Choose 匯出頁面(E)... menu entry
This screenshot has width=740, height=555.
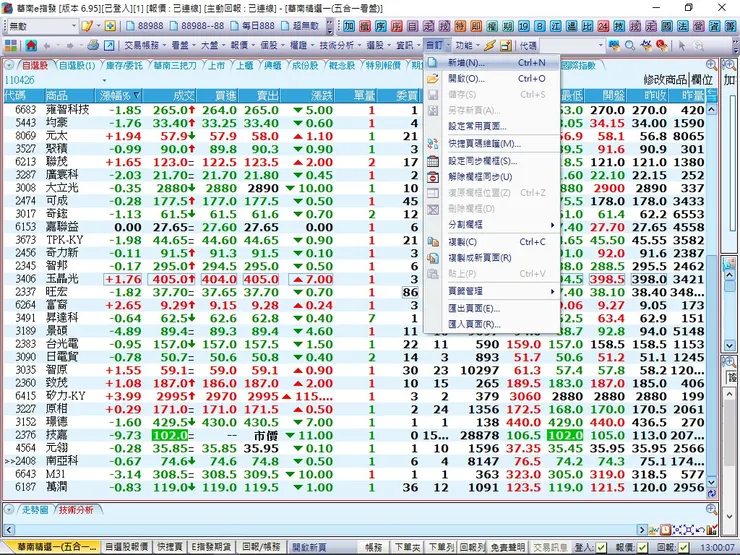(x=493, y=309)
